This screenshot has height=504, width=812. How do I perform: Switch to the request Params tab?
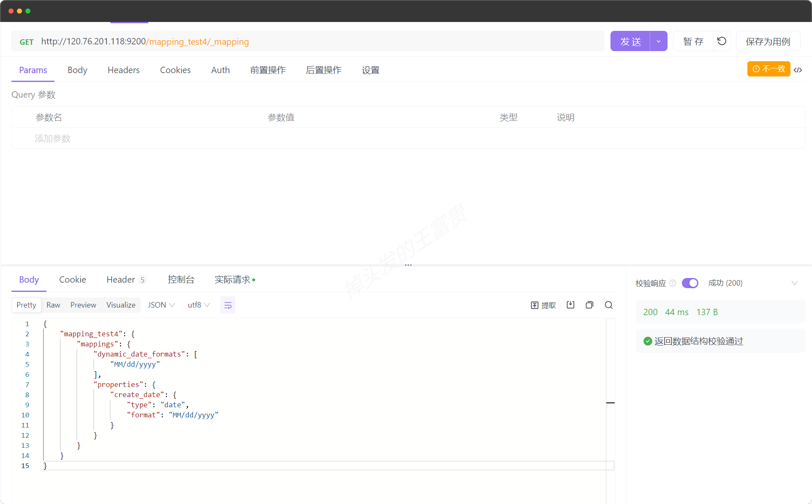33,70
